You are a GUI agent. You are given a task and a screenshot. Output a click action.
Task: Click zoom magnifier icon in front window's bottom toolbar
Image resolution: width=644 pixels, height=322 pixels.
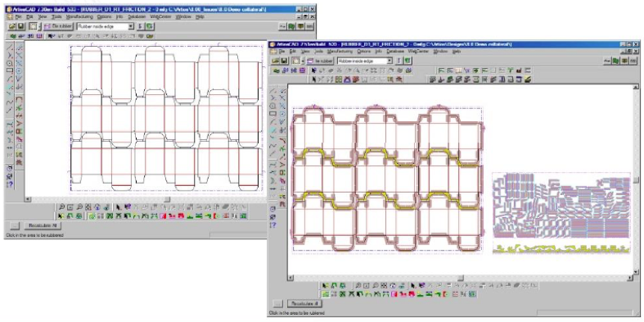358,285
